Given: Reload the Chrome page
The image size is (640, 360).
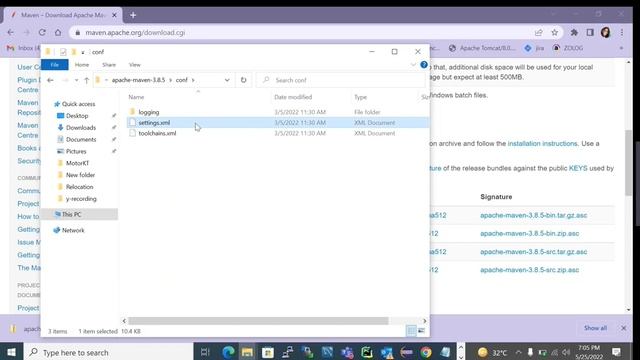Looking at the screenshot, I should coord(42,32).
